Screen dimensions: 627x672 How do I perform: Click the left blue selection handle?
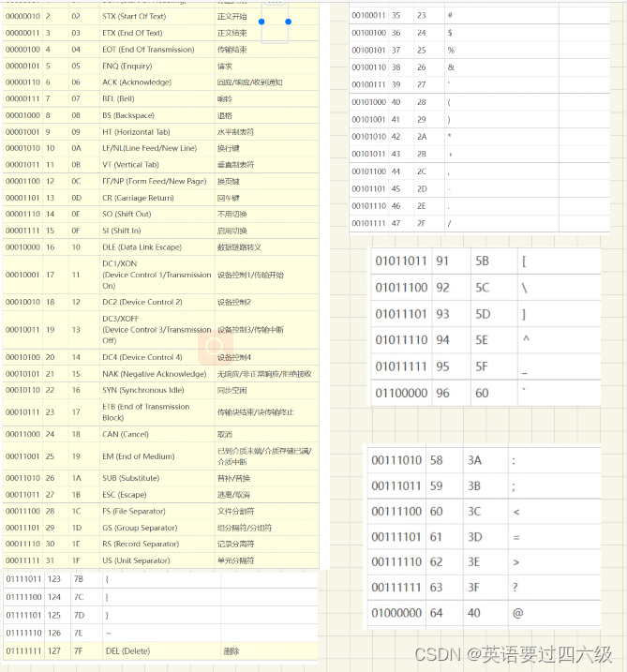point(261,22)
